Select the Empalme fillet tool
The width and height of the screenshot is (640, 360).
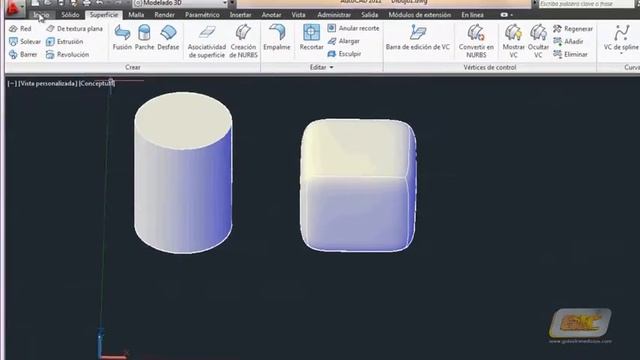(277, 38)
